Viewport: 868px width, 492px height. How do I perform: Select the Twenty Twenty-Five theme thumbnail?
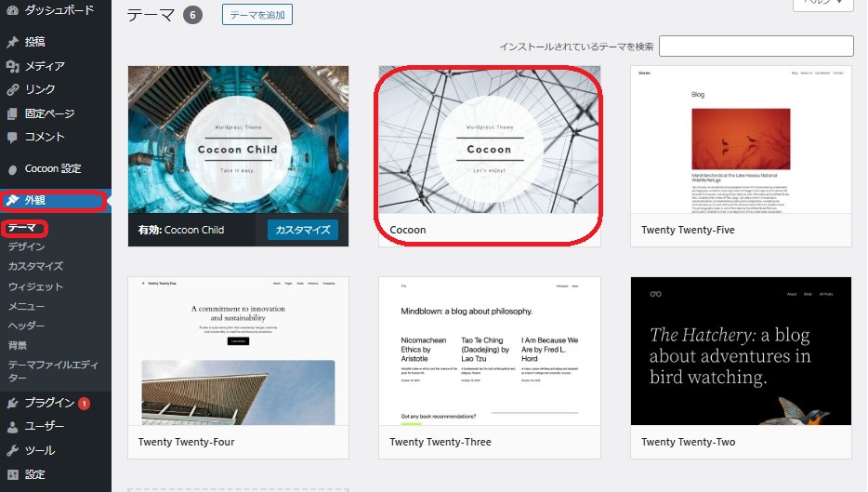(x=741, y=140)
